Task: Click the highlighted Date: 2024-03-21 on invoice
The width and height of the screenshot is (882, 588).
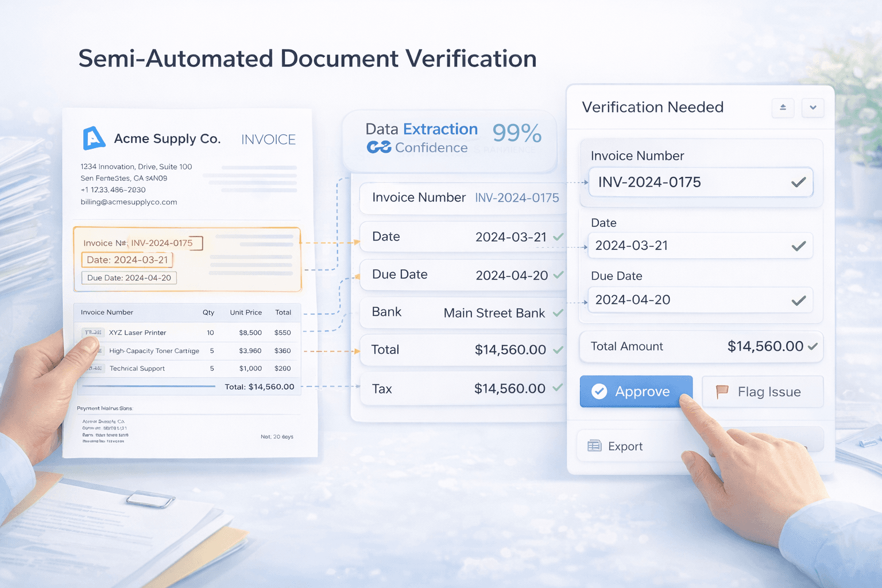Action: tap(127, 260)
